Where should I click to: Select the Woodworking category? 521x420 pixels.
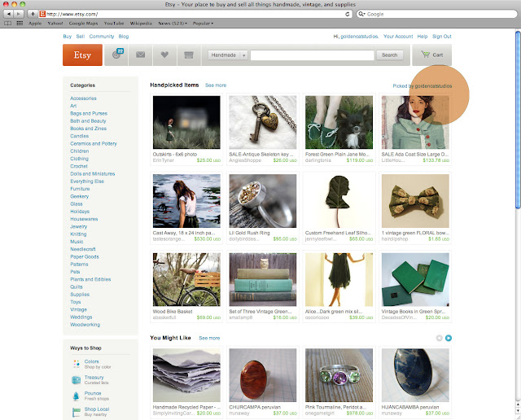pyautogui.click(x=85, y=324)
